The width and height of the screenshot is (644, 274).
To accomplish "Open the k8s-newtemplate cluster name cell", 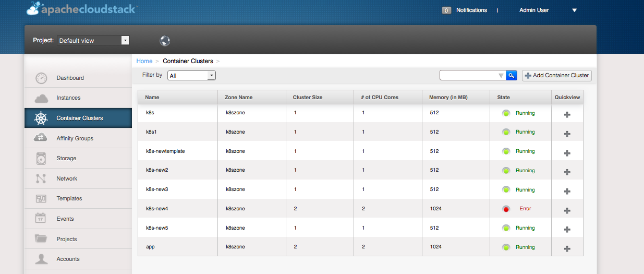I will point(178,151).
